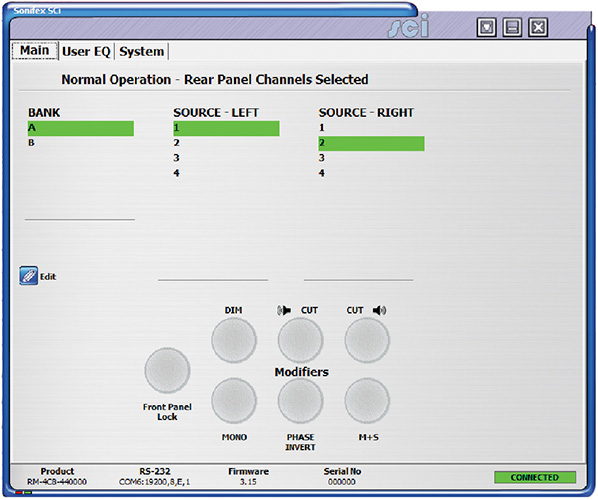Toggle the PHASE INVERT button
Viewport: 598px width, 500px height.
point(301,400)
